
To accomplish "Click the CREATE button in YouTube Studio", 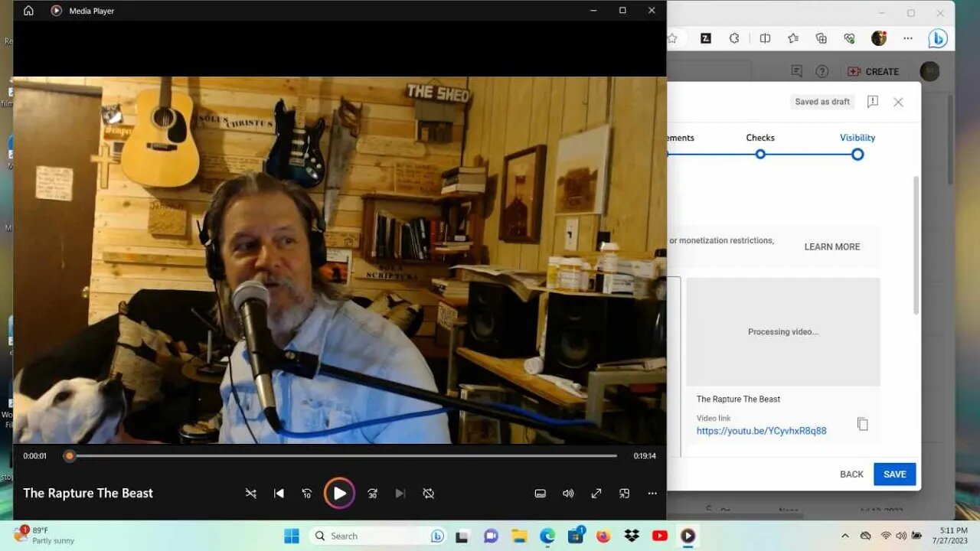I will (873, 71).
